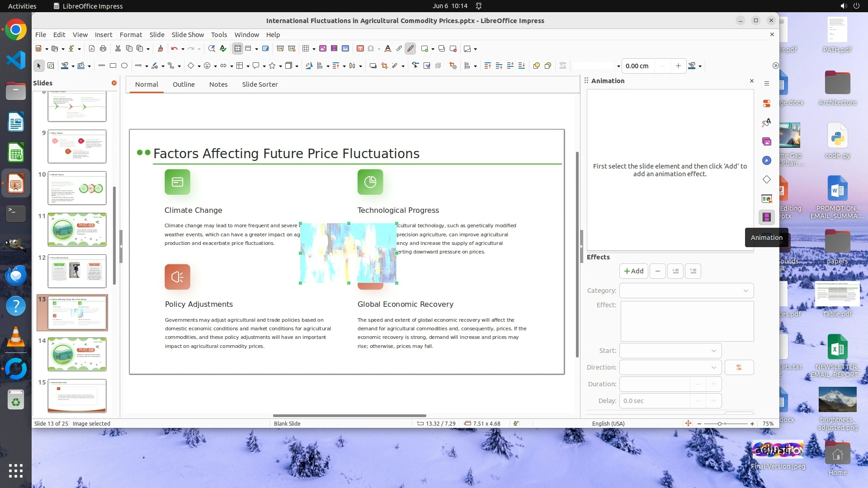This screenshot has height=488, width=868.
Task: Open the Slide Show menu
Action: [188, 35]
